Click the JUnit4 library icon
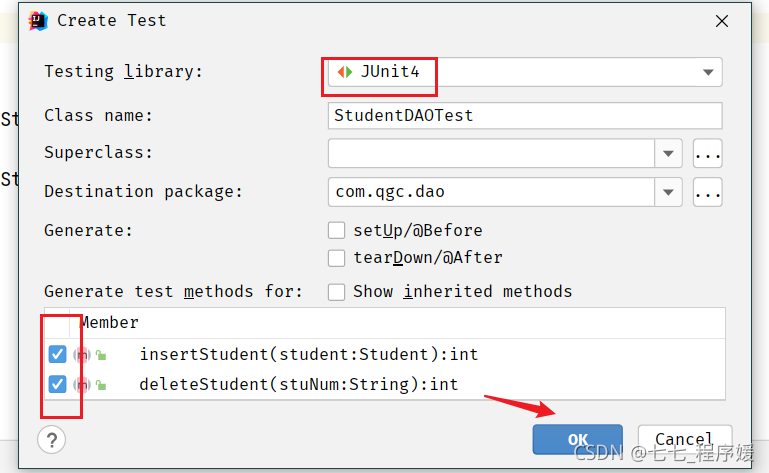Viewport: 769px width, 473px height. tap(345, 72)
